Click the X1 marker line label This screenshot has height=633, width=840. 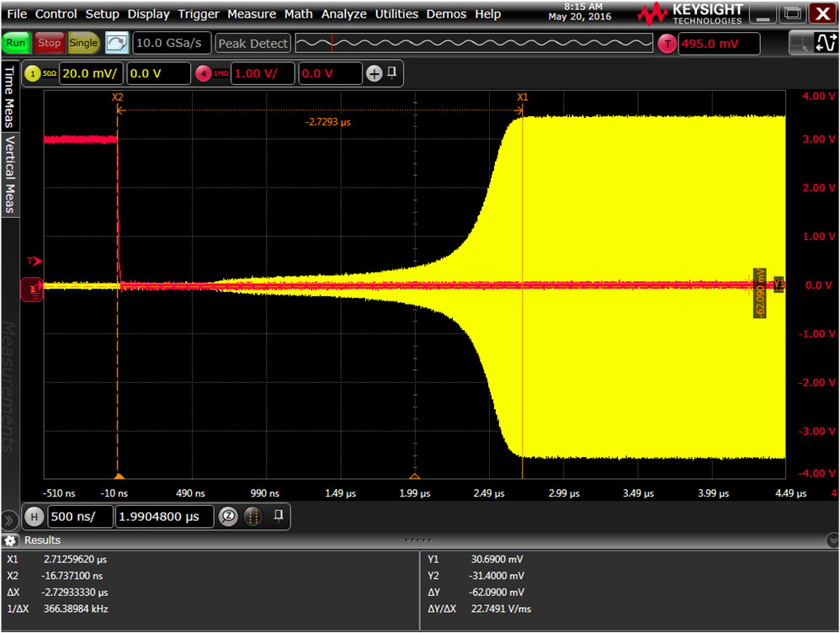(x=523, y=98)
